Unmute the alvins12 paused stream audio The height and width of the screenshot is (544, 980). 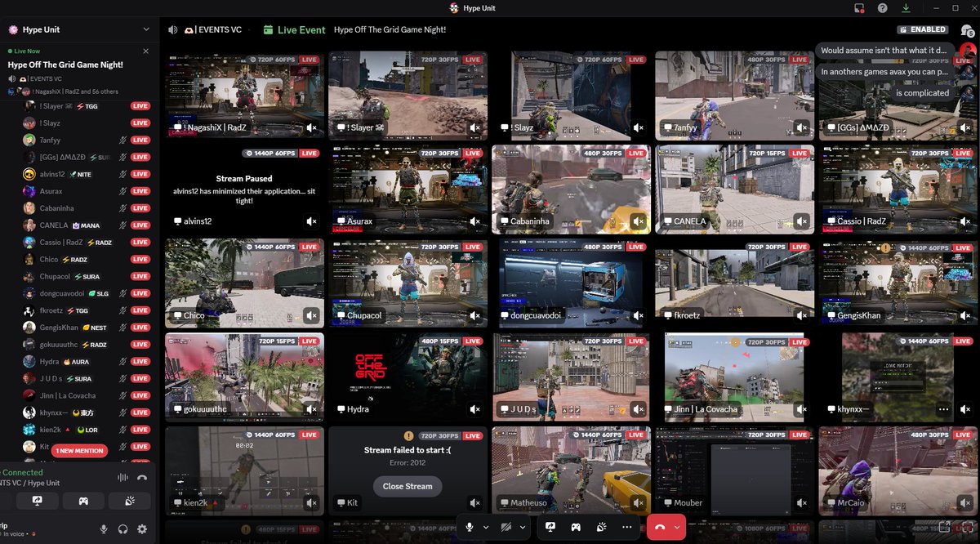click(x=311, y=221)
